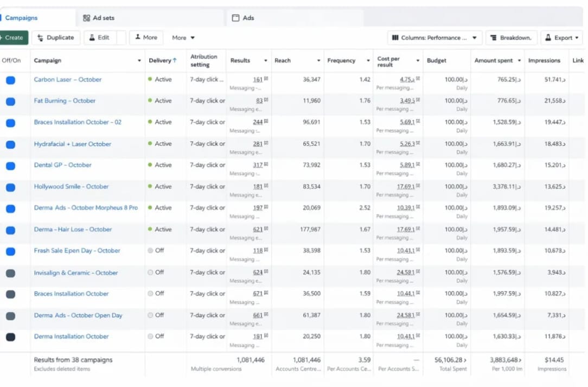
Task: Click the Ad sets tab grid icon
Action: pos(87,18)
